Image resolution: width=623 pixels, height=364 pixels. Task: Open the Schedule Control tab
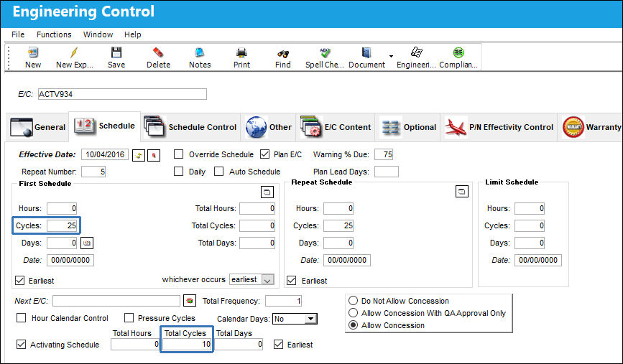[190, 127]
